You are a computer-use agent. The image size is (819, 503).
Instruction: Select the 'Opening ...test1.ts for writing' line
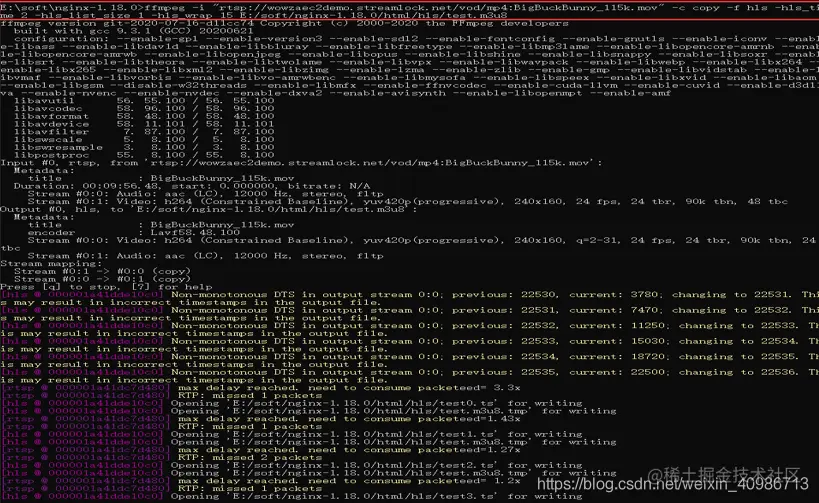(x=291, y=434)
